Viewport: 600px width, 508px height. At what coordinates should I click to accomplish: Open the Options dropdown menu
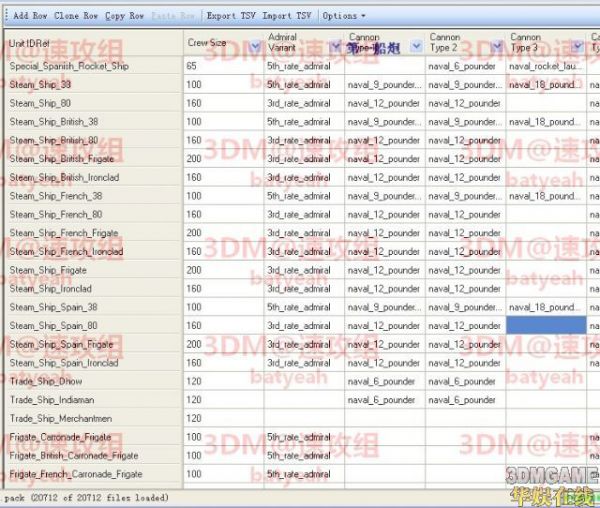pos(343,16)
